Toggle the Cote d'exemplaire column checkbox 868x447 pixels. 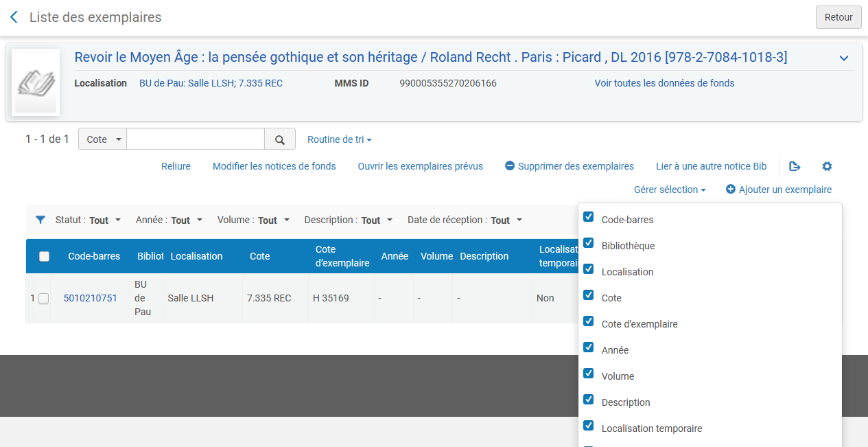(588, 321)
